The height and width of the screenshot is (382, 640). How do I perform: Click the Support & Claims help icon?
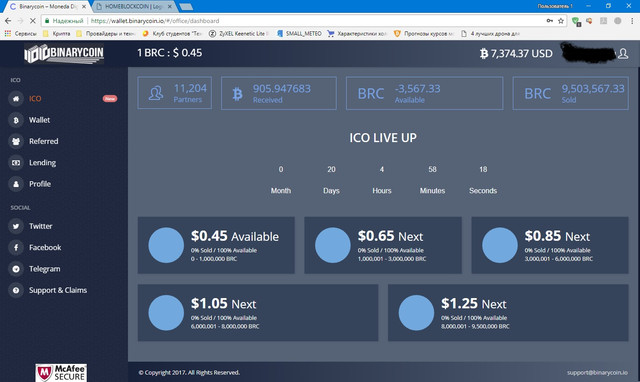tap(16, 290)
